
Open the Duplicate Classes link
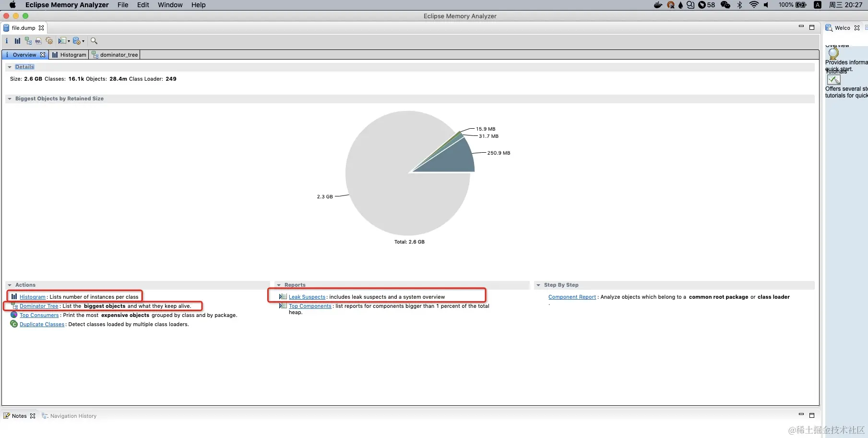[42, 324]
